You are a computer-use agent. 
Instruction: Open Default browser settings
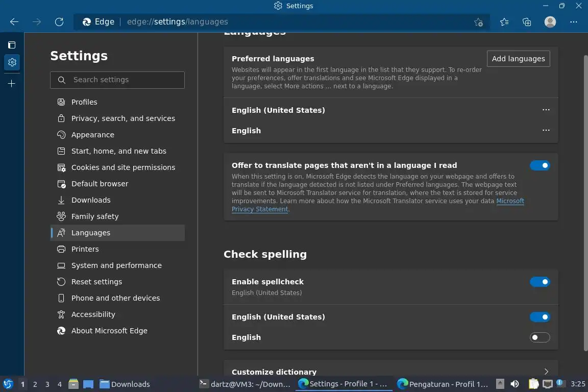[x=117, y=183]
